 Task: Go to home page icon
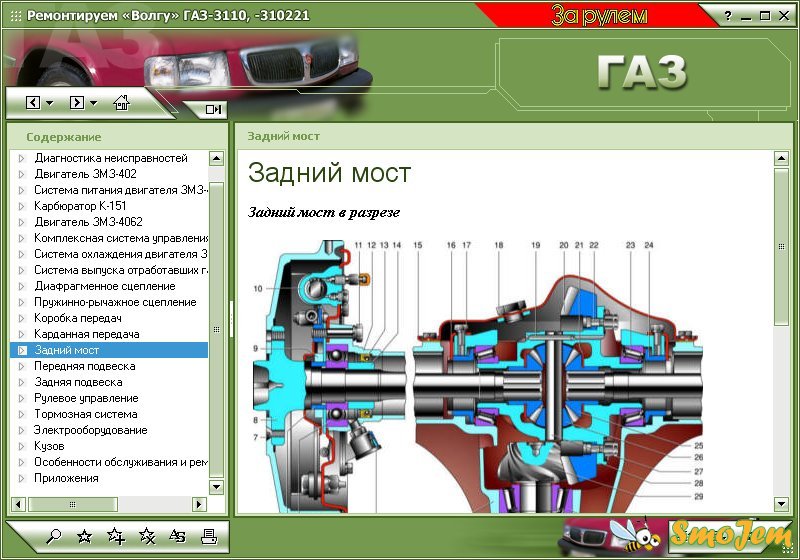click(x=121, y=103)
